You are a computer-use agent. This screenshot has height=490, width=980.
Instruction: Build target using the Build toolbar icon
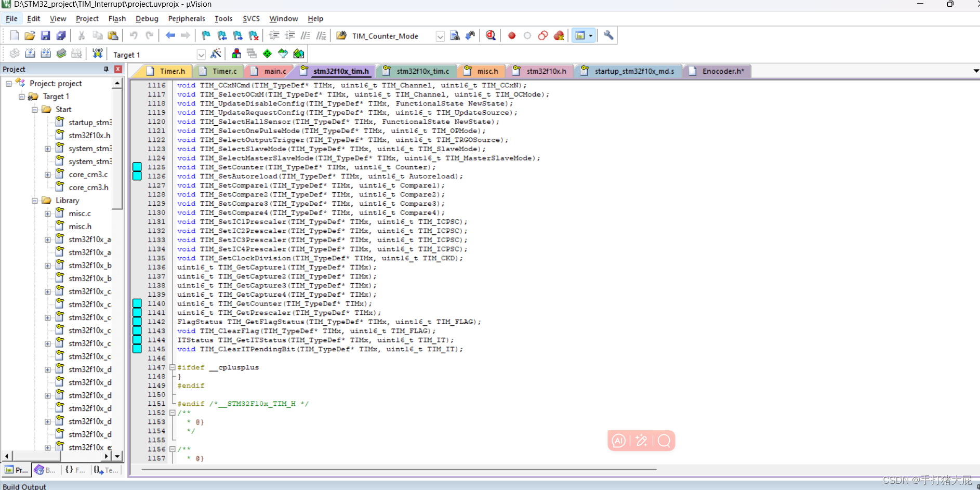(30, 54)
